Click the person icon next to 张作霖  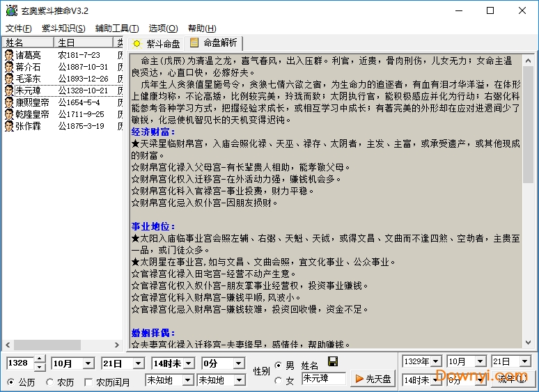(x=9, y=126)
